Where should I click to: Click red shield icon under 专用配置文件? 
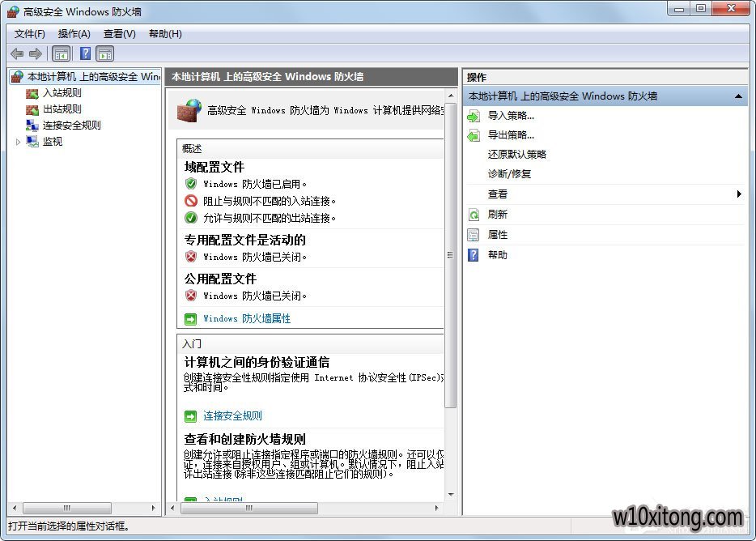[x=191, y=257]
